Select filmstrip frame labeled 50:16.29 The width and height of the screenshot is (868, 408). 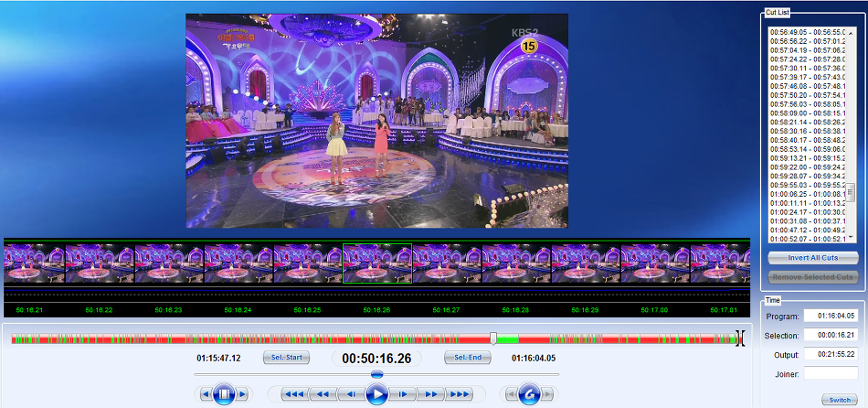pyautogui.click(x=586, y=263)
